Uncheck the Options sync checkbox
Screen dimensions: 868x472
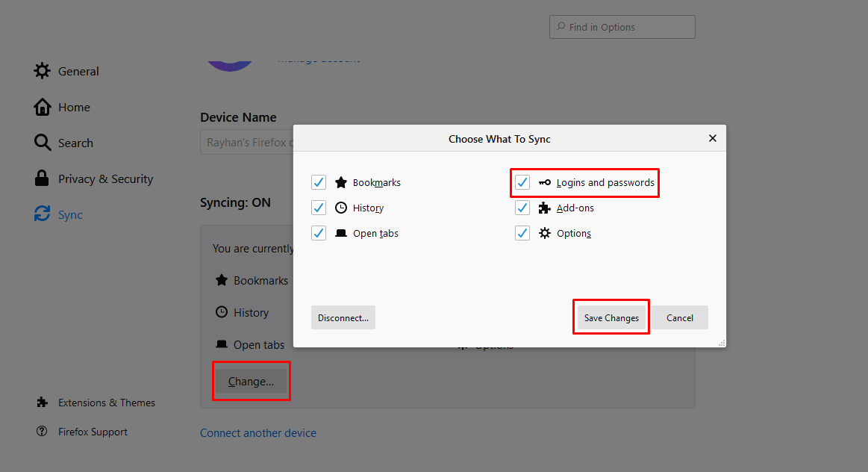(x=522, y=233)
